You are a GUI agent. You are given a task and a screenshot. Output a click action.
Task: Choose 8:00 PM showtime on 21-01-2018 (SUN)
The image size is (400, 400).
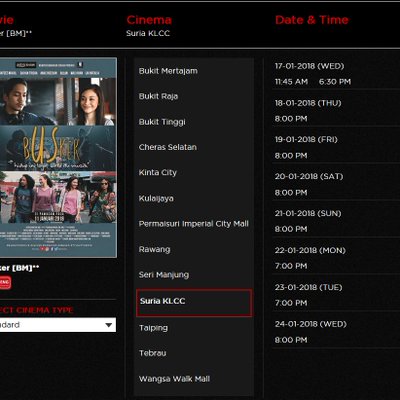(291, 229)
